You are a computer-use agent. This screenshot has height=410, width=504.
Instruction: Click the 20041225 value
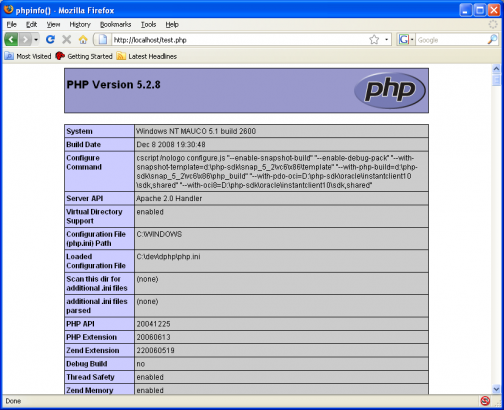pos(153,324)
